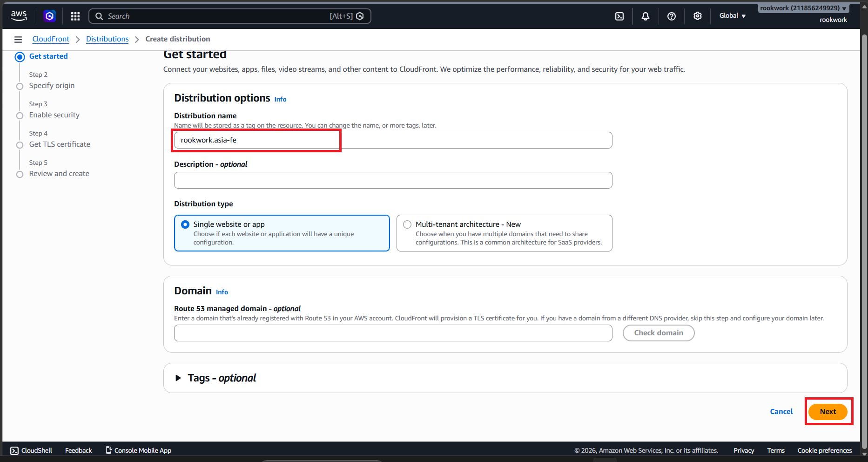Open Feedback in footer

point(79,450)
